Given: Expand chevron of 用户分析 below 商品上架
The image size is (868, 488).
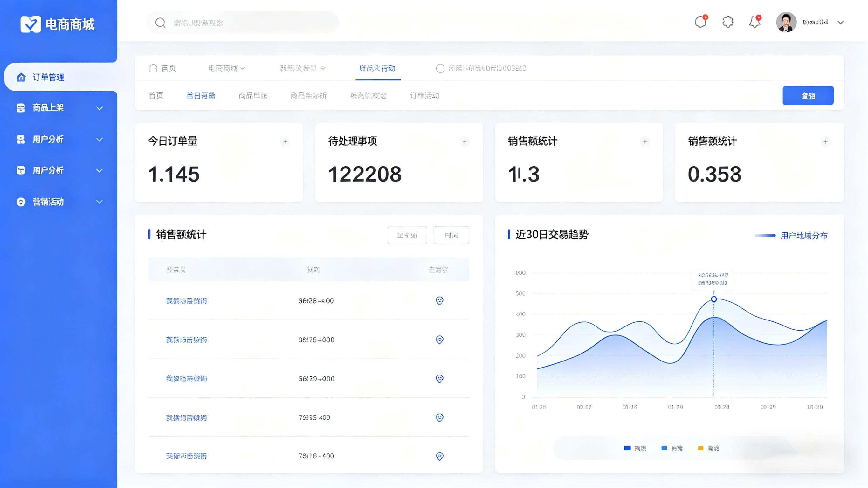Looking at the screenshot, I should click(100, 140).
